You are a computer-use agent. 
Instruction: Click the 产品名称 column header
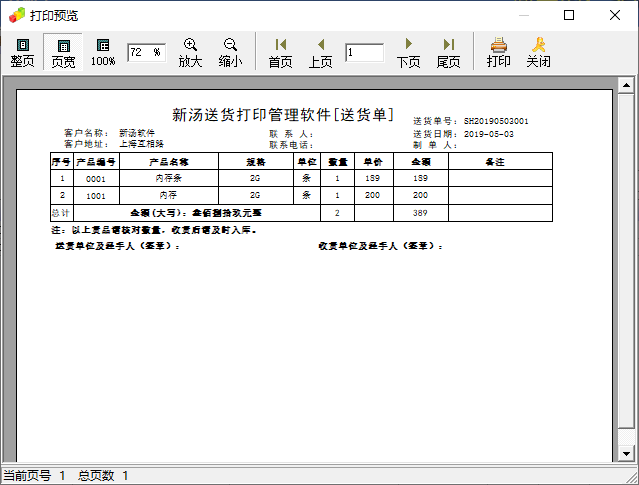click(169, 162)
